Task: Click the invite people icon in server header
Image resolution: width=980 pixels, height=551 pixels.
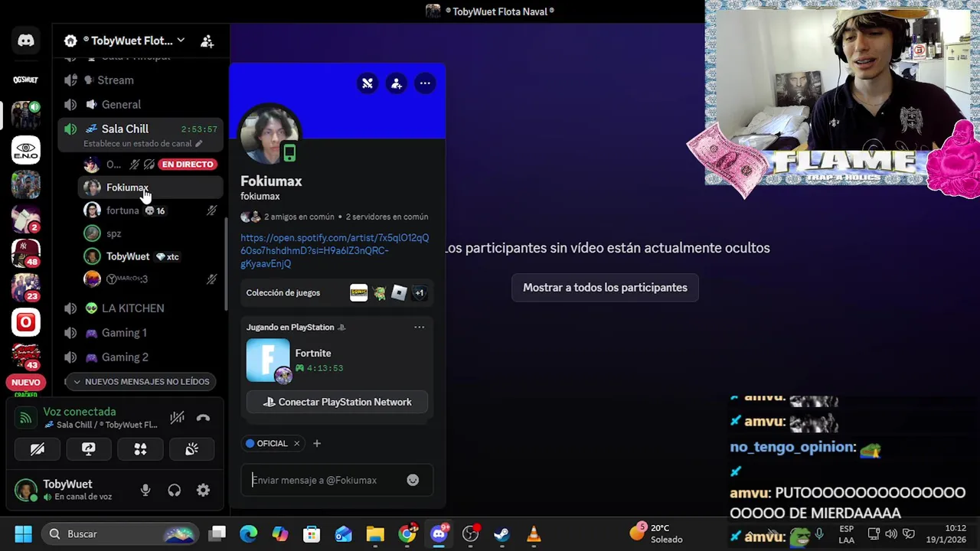Action: pyautogui.click(x=207, y=41)
